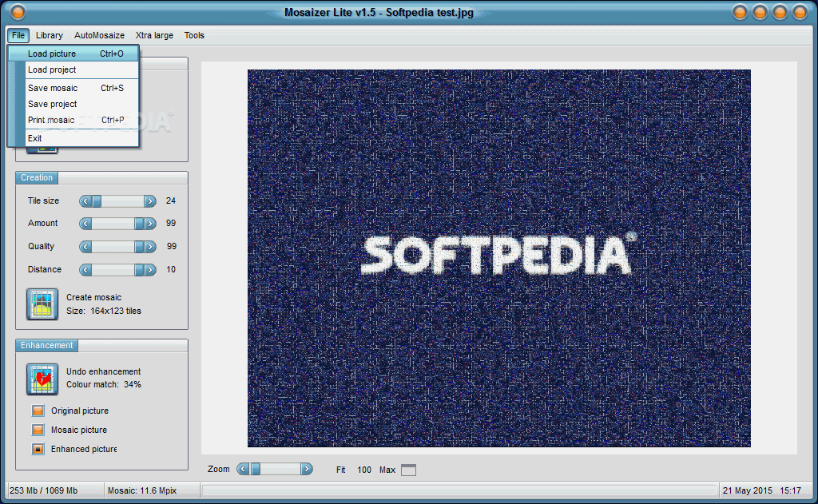Increase Amount with right arrow
818x504 pixels.
(x=149, y=224)
